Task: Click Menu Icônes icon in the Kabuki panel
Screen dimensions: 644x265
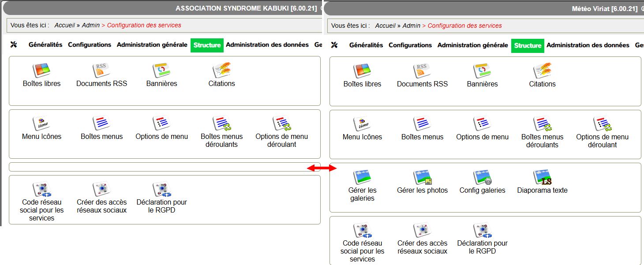Action: pyautogui.click(x=41, y=123)
